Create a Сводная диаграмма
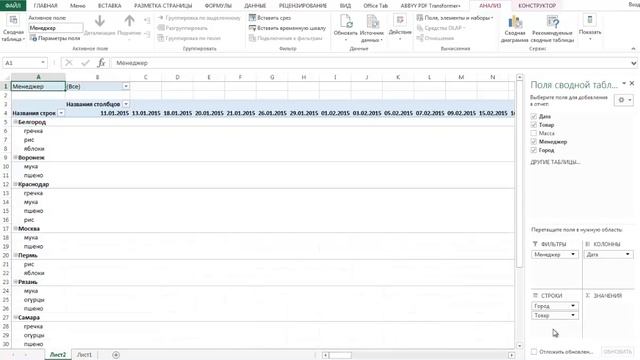The height and width of the screenshot is (360, 640). (x=514, y=29)
